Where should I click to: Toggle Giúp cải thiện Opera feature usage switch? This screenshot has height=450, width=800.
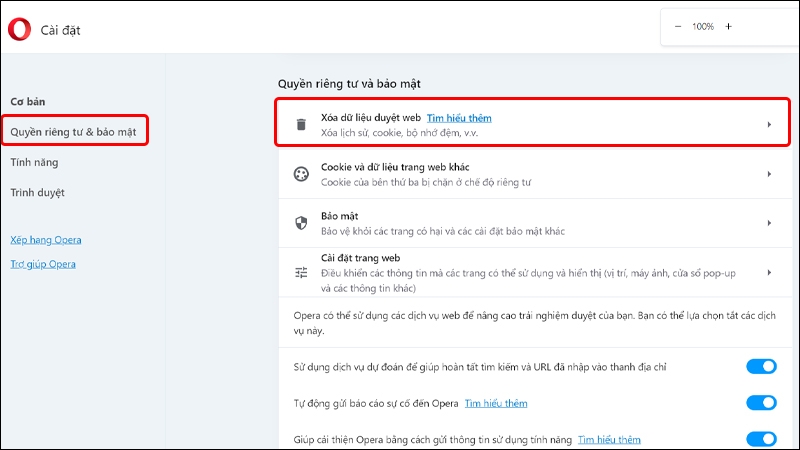pyautogui.click(x=761, y=439)
